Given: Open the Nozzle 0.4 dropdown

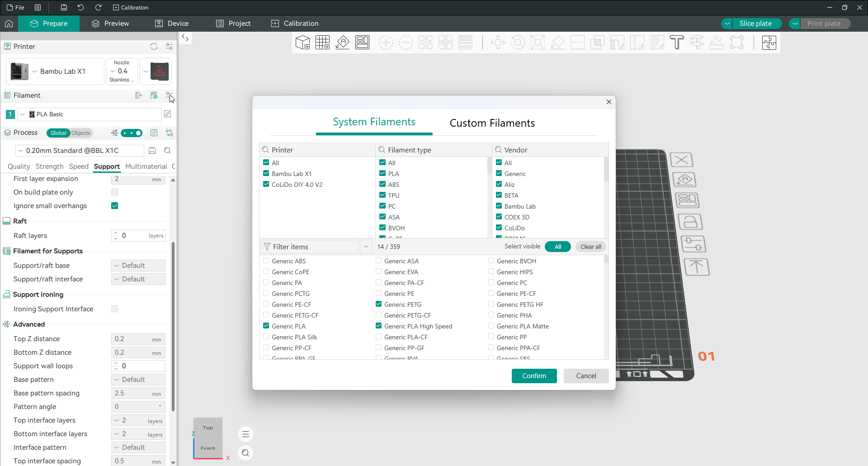Looking at the screenshot, I should pos(122,71).
